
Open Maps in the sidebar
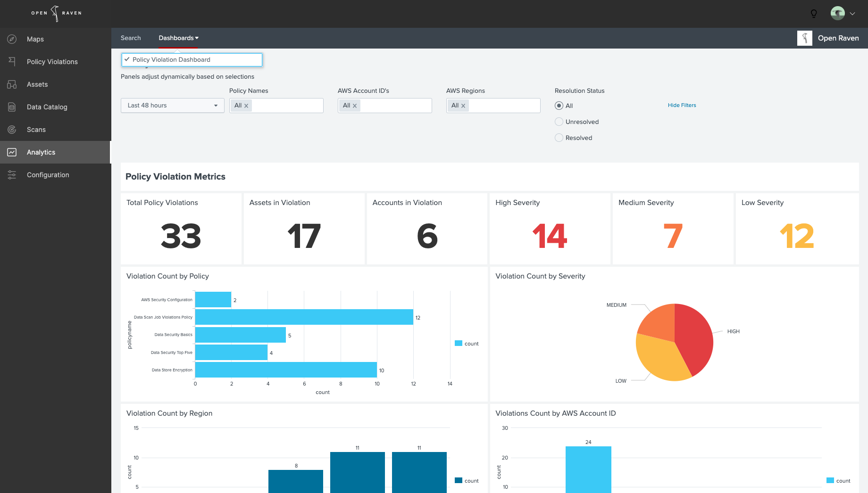56,39
